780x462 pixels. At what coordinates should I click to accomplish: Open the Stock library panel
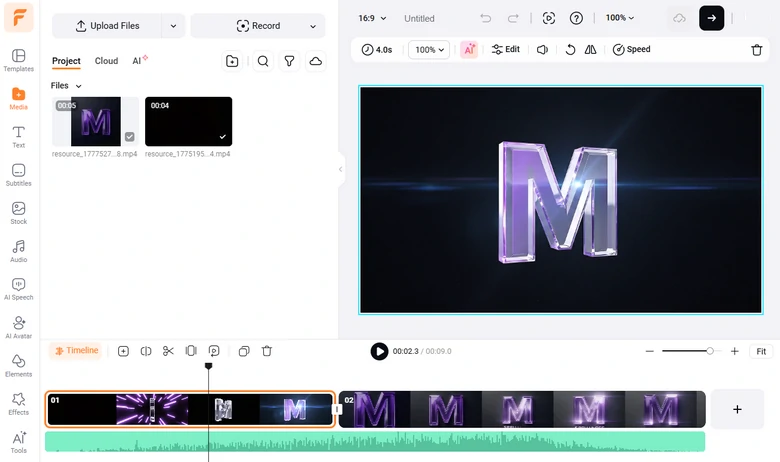(18, 213)
